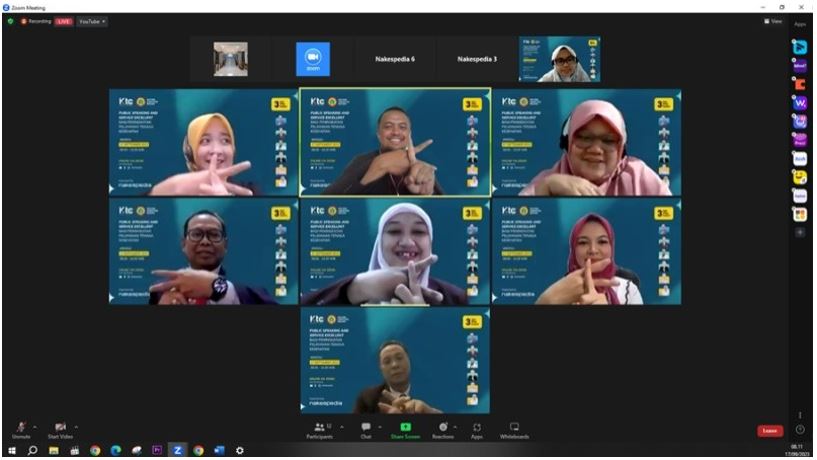The width and height of the screenshot is (817, 460).
Task: Open the Apps button in toolbar
Action: (477, 430)
